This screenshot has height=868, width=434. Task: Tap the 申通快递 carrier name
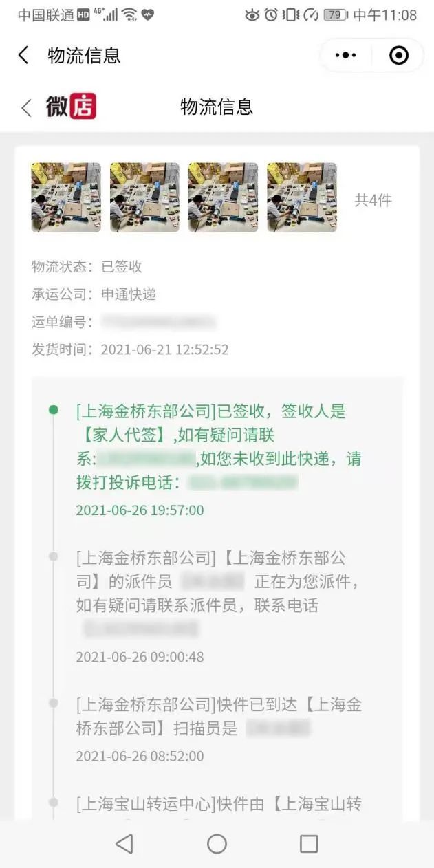click(x=129, y=294)
